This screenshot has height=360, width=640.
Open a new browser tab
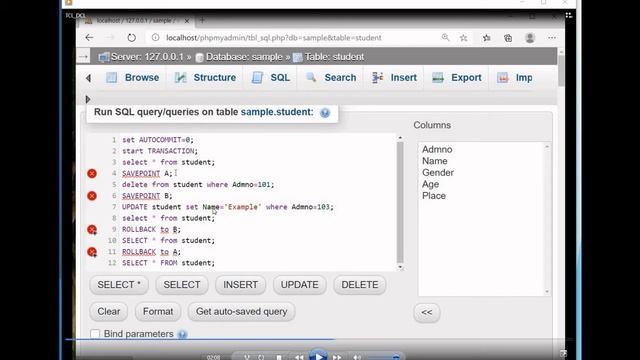[202, 20]
